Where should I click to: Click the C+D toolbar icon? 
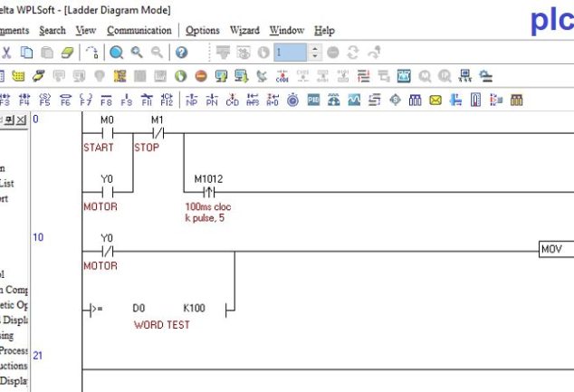click(233, 100)
